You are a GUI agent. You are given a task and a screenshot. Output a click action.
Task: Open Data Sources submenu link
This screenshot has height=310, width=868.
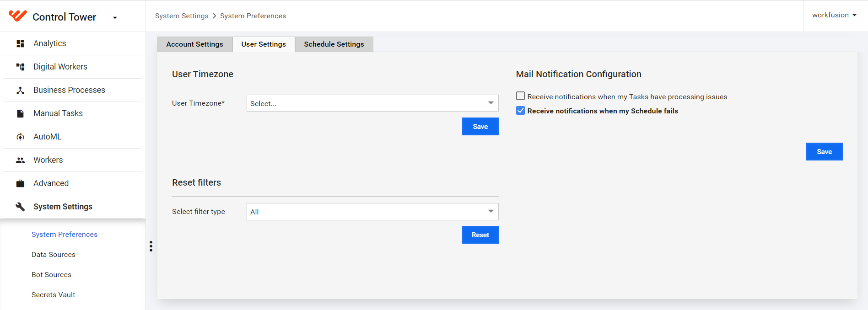click(54, 255)
